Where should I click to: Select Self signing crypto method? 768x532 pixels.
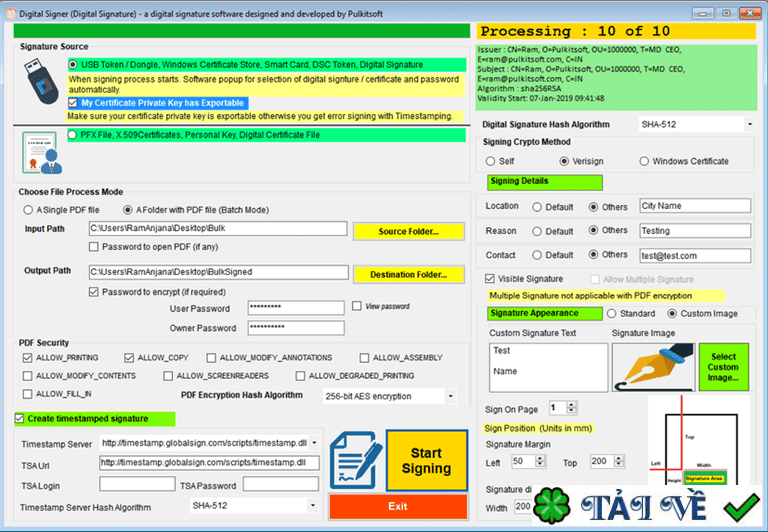pos(490,161)
